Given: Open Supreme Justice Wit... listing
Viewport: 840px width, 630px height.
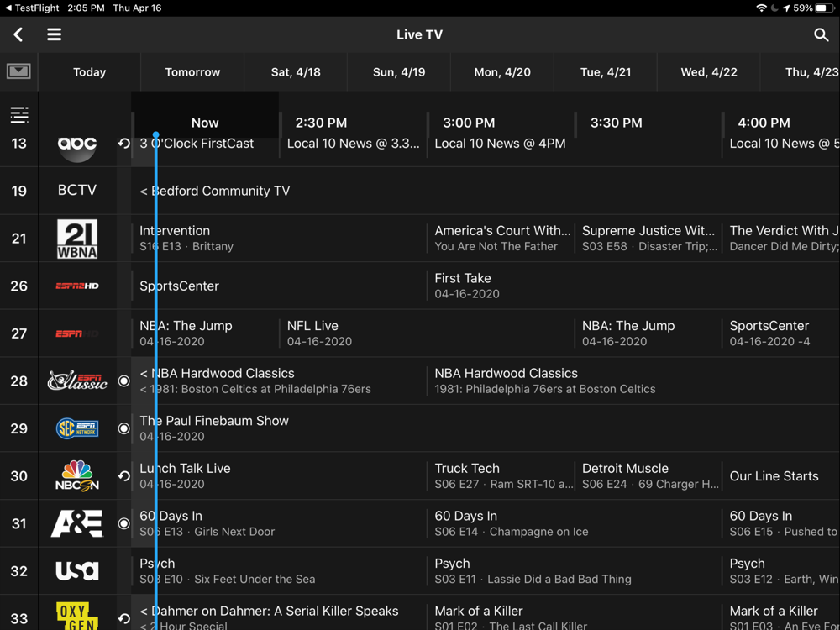Looking at the screenshot, I should [x=648, y=239].
